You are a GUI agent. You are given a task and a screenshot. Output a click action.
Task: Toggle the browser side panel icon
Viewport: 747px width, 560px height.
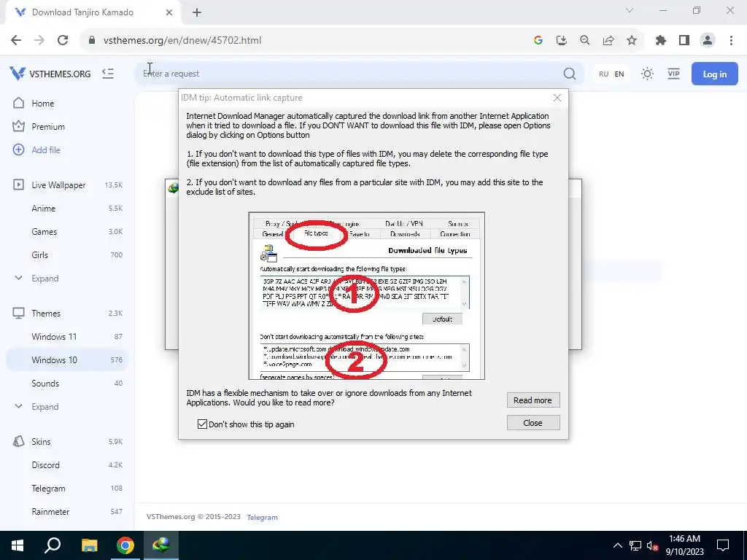tap(684, 40)
